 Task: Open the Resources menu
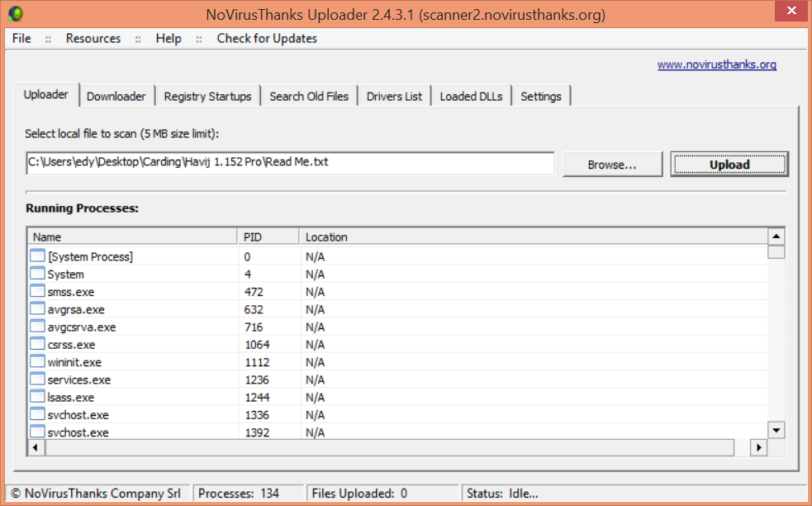pos(93,38)
